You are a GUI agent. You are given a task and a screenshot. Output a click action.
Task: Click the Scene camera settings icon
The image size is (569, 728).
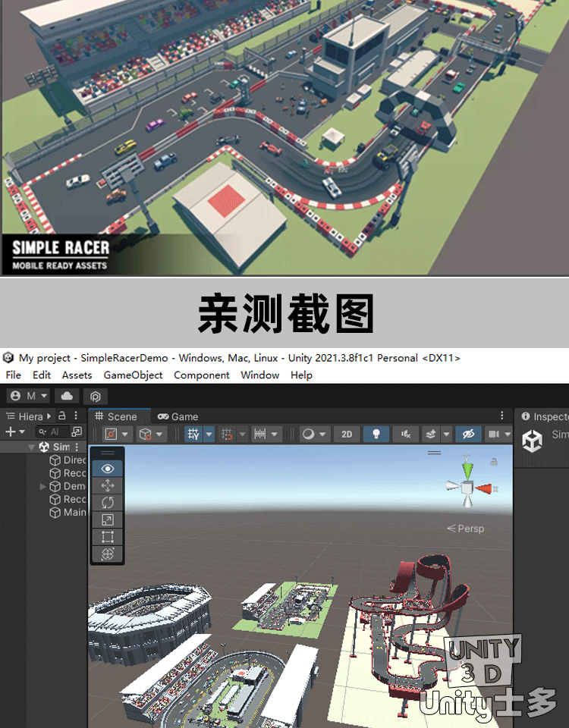coord(494,434)
